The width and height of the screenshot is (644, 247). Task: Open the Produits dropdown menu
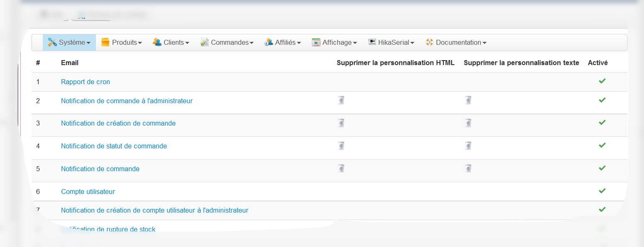122,42
